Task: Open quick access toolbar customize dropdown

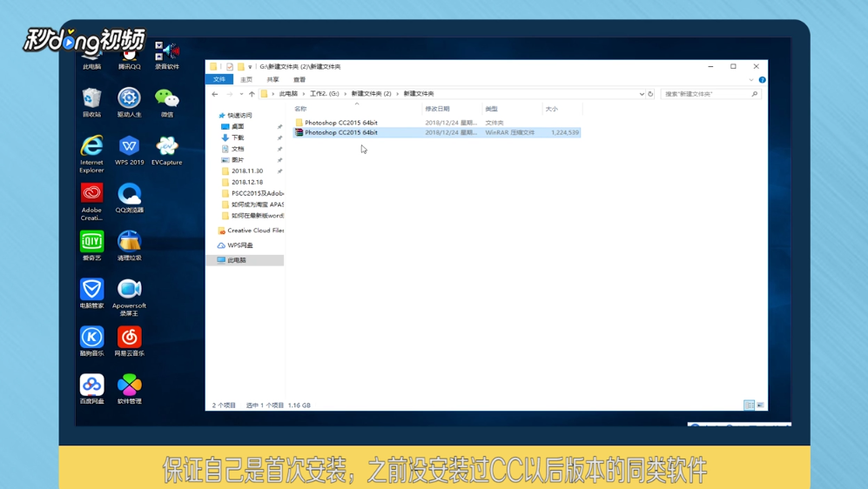Action: pos(250,67)
